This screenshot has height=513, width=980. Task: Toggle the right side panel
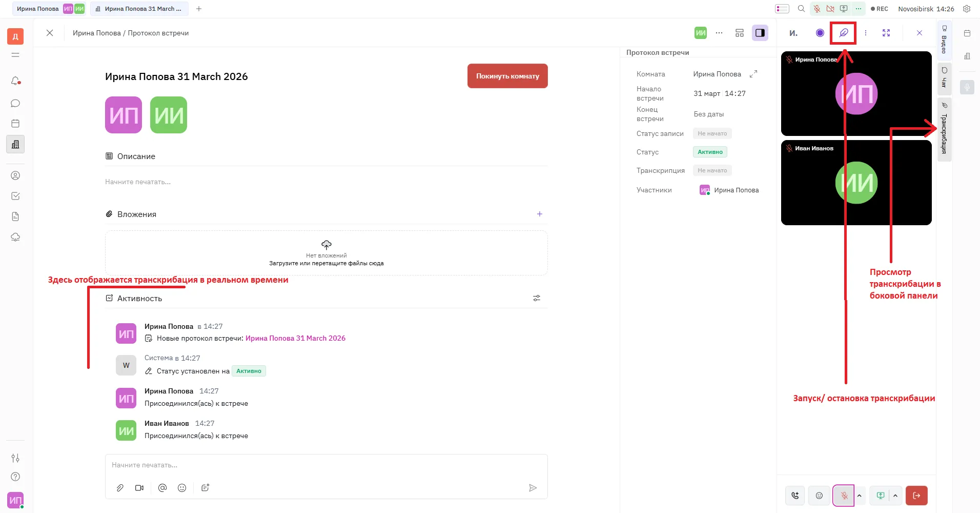tap(760, 33)
